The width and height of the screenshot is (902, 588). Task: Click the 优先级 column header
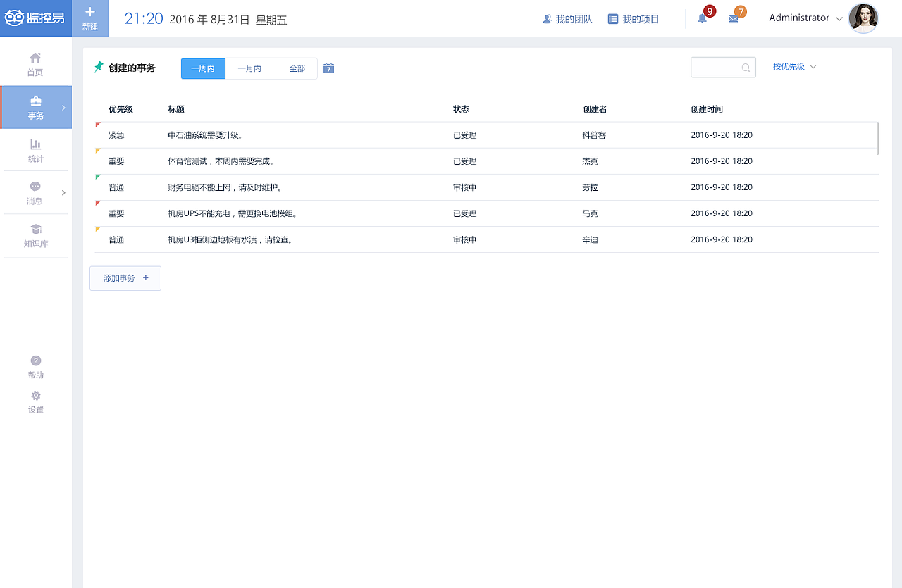click(121, 109)
